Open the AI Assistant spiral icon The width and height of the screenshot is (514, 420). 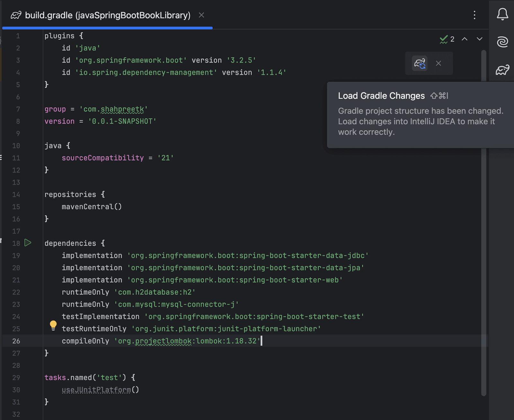pyautogui.click(x=502, y=42)
